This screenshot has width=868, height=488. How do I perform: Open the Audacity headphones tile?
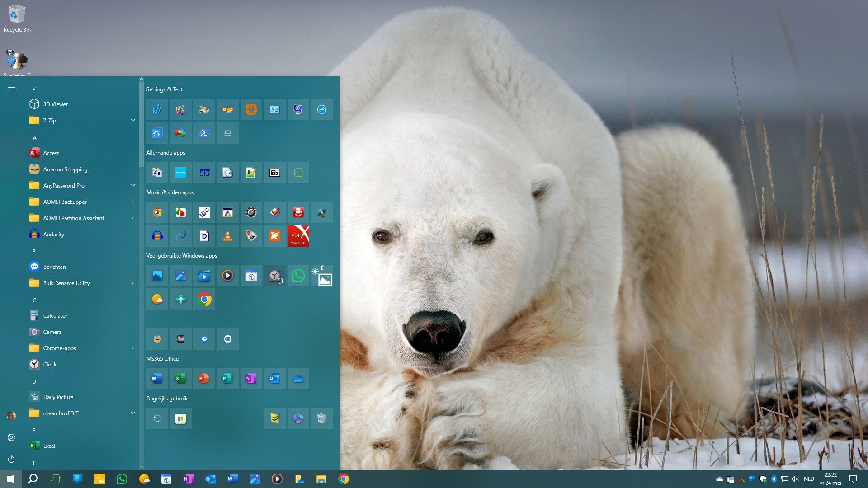[x=157, y=236]
